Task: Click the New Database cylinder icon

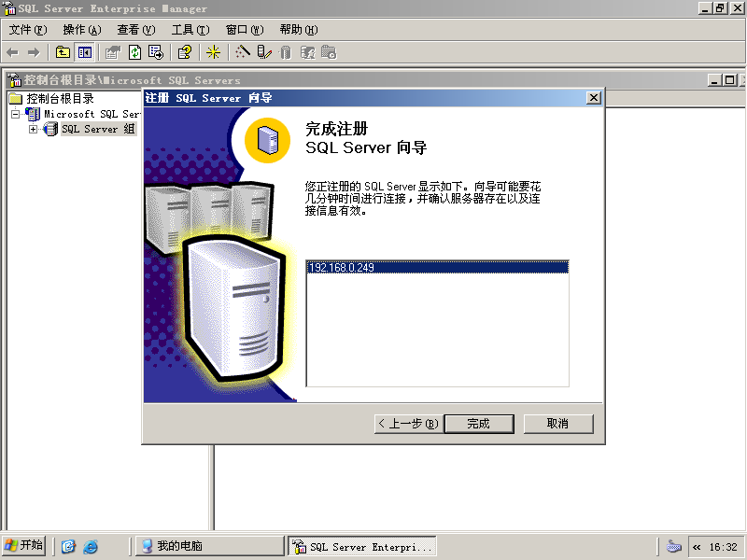Action: click(286, 52)
